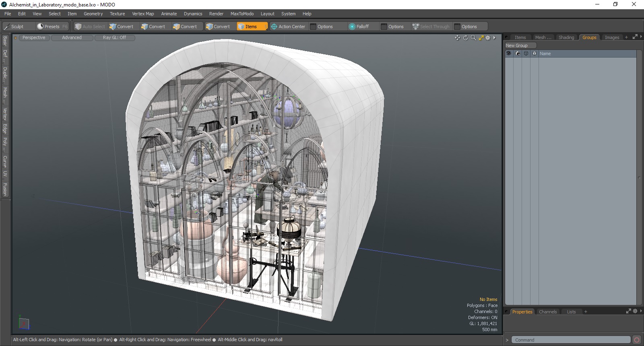This screenshot has height=346, width=644.
Task: Expand the Groups panel arrow menu
Action: point(641,37)
